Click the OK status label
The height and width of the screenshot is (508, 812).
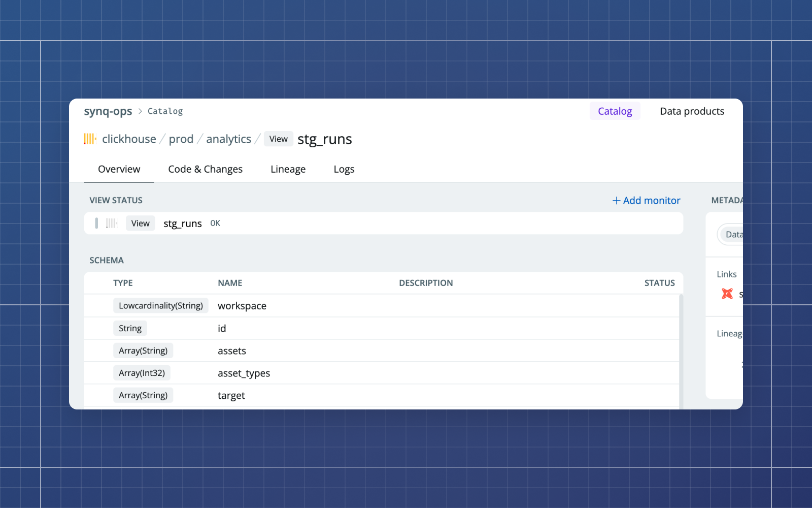point(215,224)
